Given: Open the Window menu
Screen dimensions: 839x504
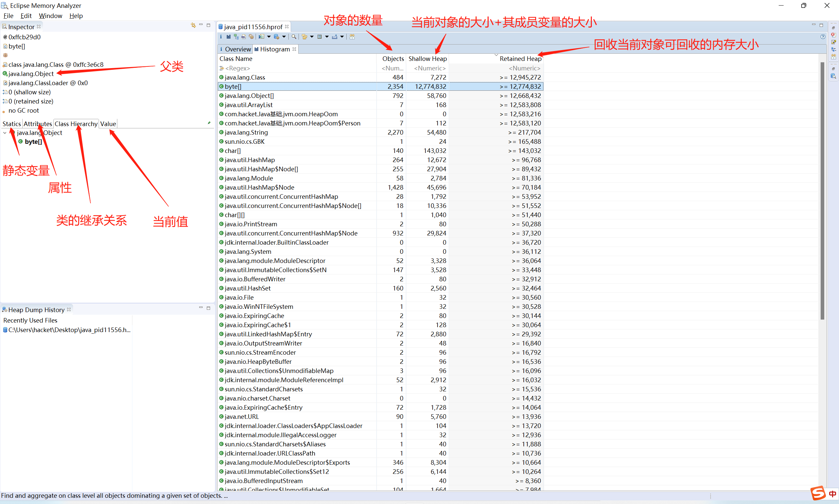Looking at the screenshot, I should [50, 16].
